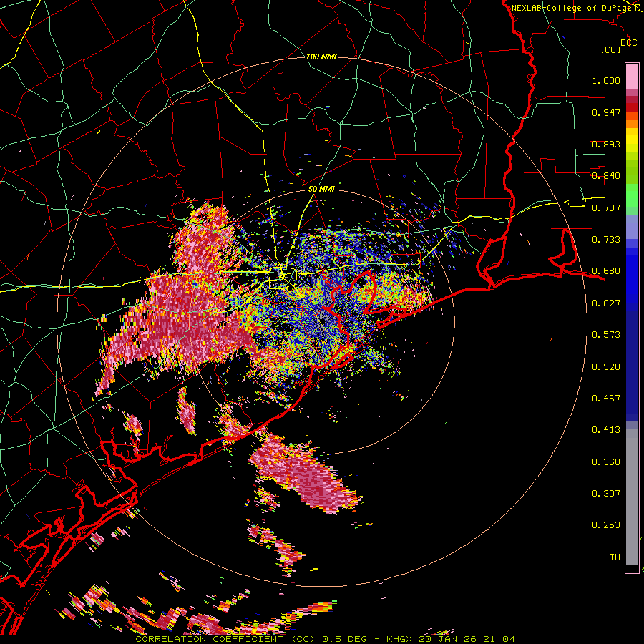Pick the gray low-value color bar segment
Screen dimensions: 644x644
point(632,497)
